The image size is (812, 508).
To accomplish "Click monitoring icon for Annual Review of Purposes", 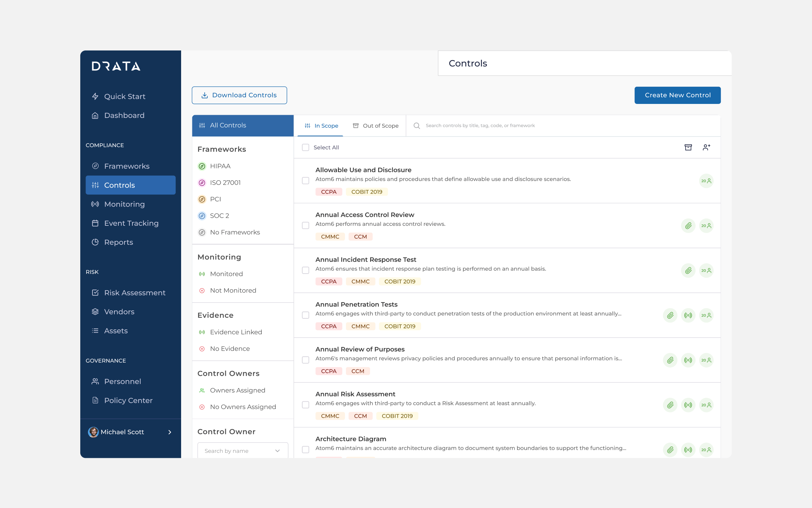I will [x=688, y=360].
